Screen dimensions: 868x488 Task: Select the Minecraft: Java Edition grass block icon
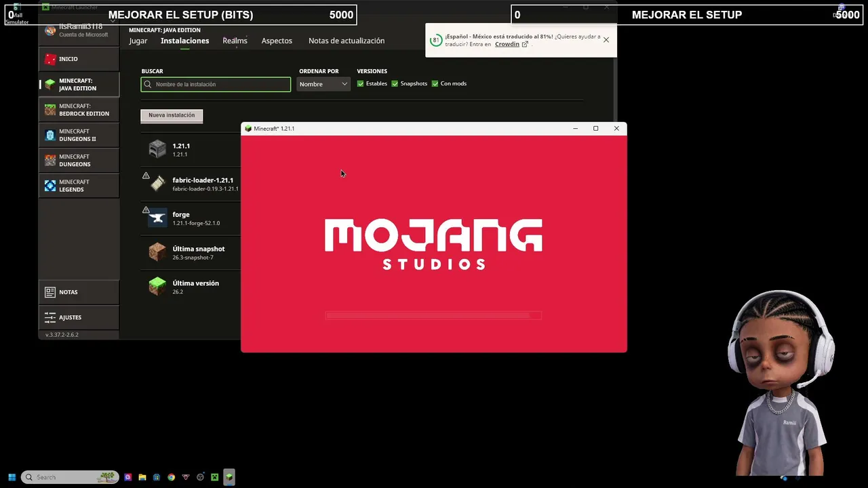(x=50, y=84)
